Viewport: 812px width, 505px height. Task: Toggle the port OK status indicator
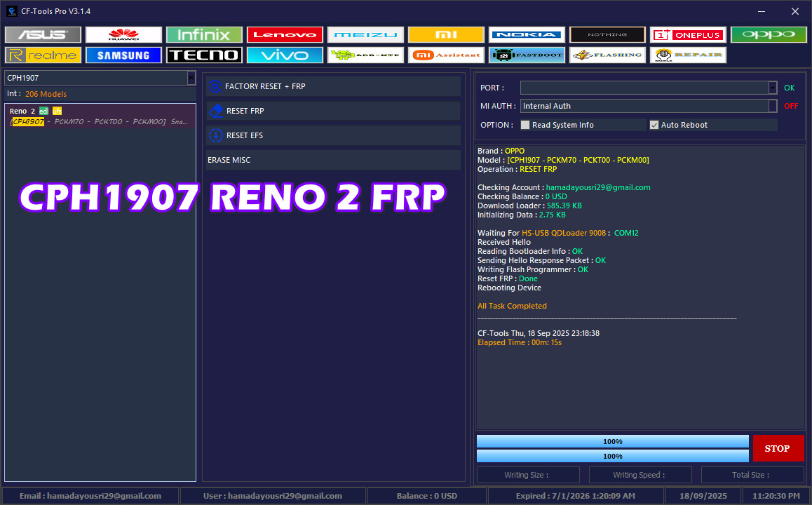790,88
